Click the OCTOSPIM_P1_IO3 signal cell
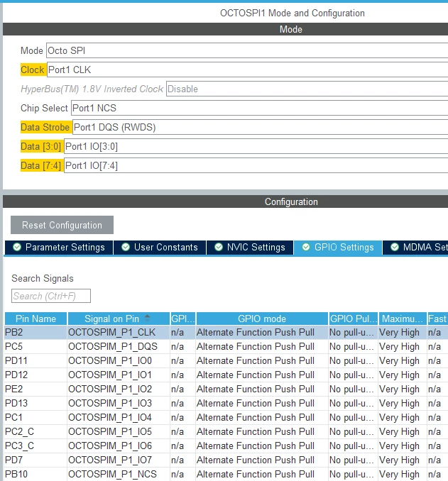The image size is (448, 481). tap(119, 403)
